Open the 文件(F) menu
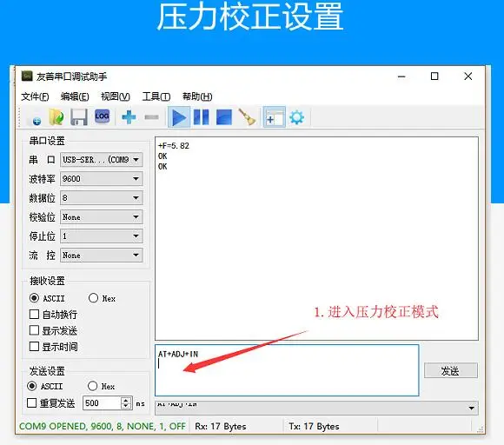This screenshot has width=504, height=445. [35, 96]
